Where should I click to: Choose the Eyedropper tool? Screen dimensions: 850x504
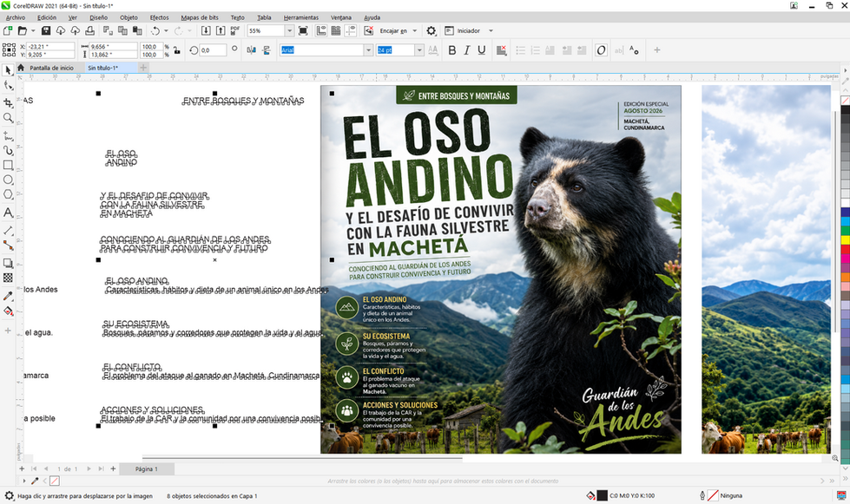coord(8,296)
